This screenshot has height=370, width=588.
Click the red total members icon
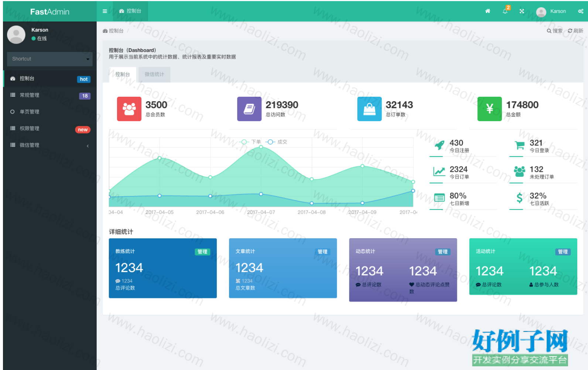pos(129,109)
